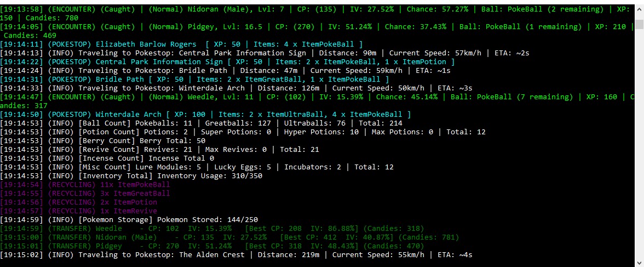
Task: Click 'ETA: ~4s' text
Action: (x=455, y=254)
